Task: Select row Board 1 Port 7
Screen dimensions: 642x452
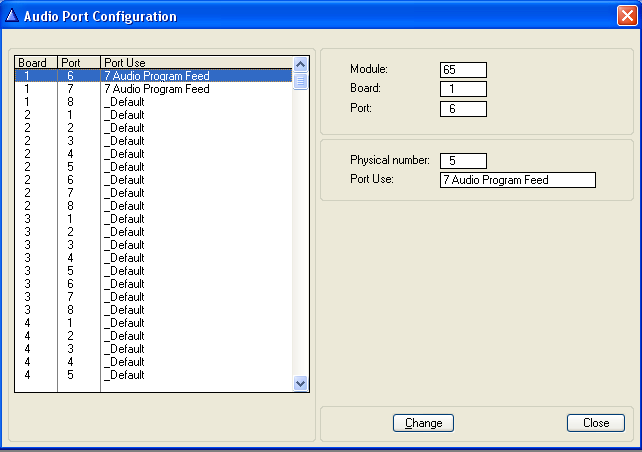Action: pyautogui.click(x=155, y=89)
